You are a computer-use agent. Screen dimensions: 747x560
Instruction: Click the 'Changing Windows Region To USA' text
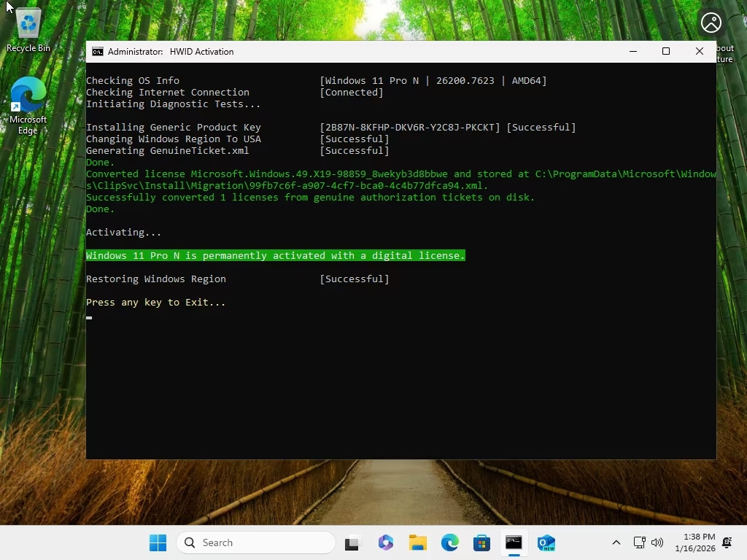174,139
